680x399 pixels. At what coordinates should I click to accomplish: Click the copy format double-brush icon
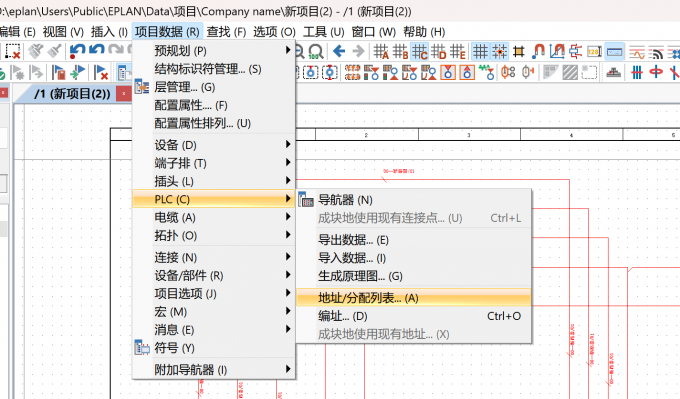(x=36, y=51)
